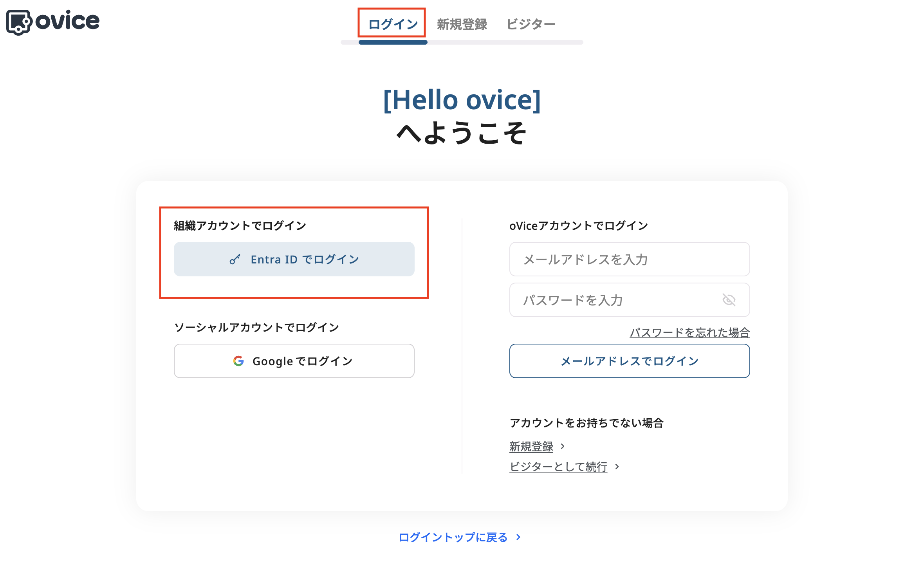Click the Entra ID でログイン button
This screenshot has width=924, height=577.
[x=294, y=259]
